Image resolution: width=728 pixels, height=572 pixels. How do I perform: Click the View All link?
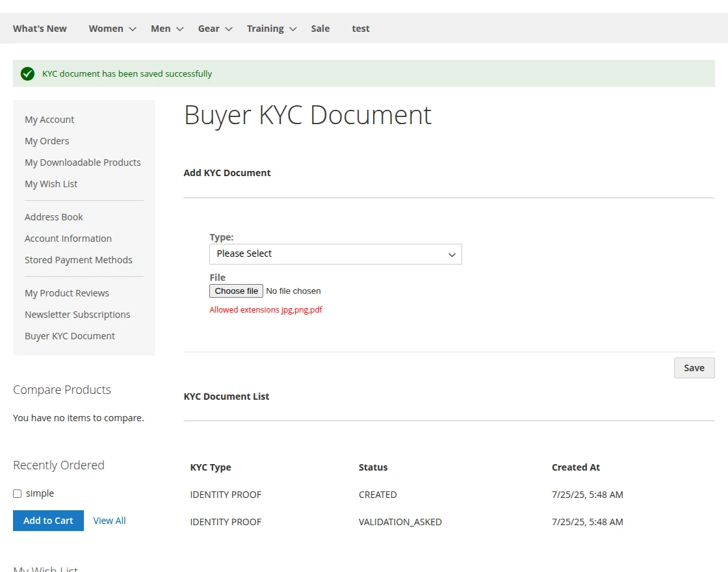click(x=109, y=520)
